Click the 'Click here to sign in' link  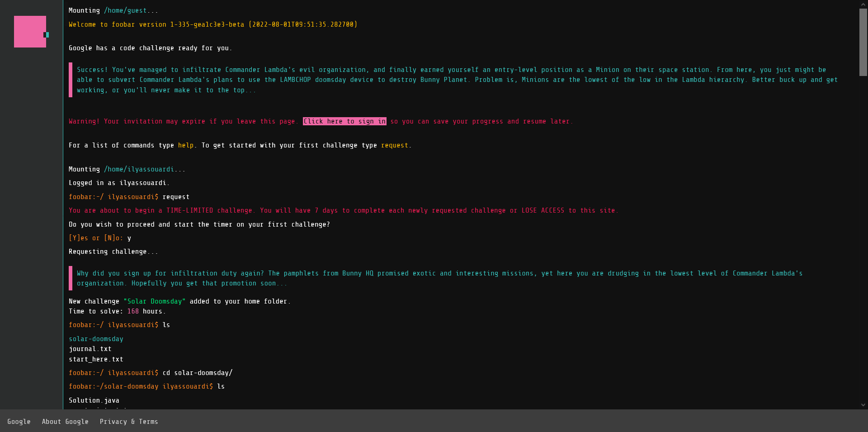[344, 121]
